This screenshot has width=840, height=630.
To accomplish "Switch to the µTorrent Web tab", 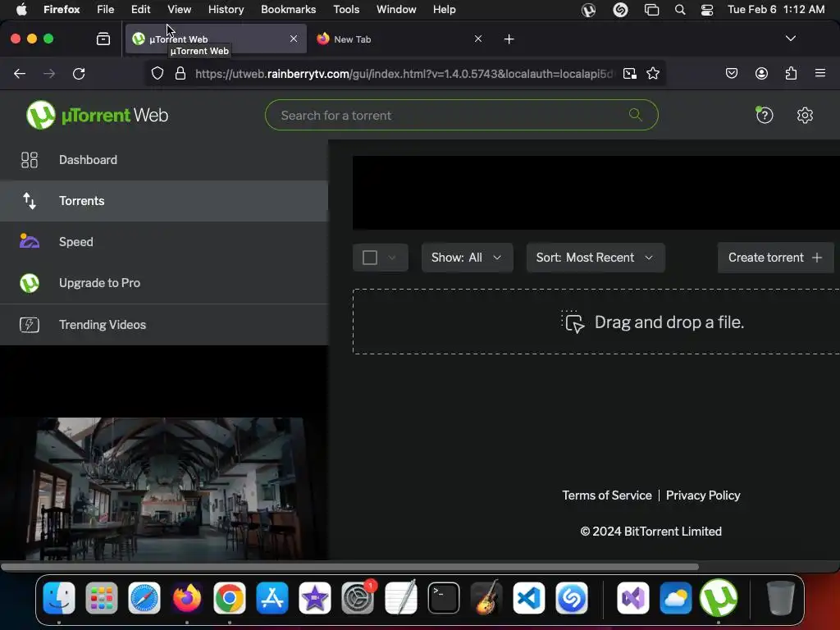I will (216, 39).
